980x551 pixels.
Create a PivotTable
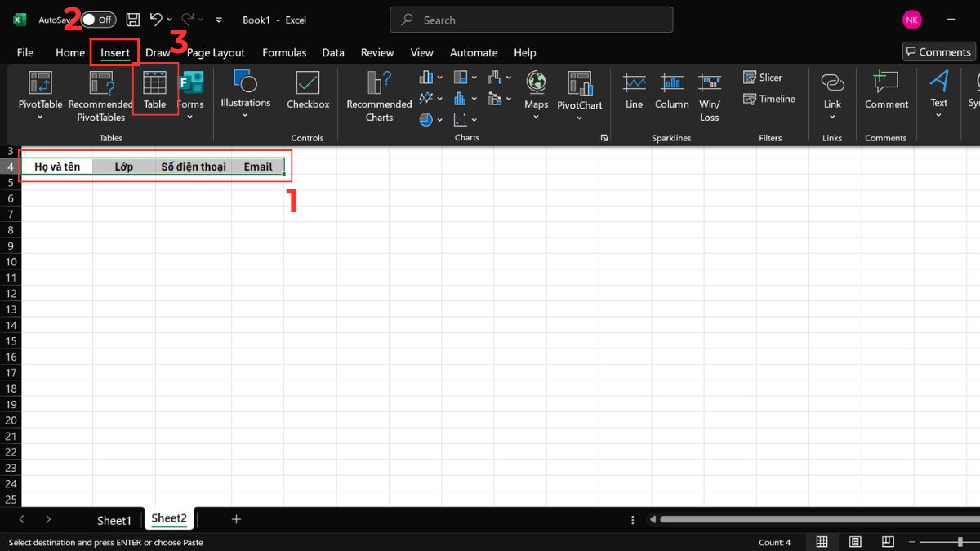39,90
